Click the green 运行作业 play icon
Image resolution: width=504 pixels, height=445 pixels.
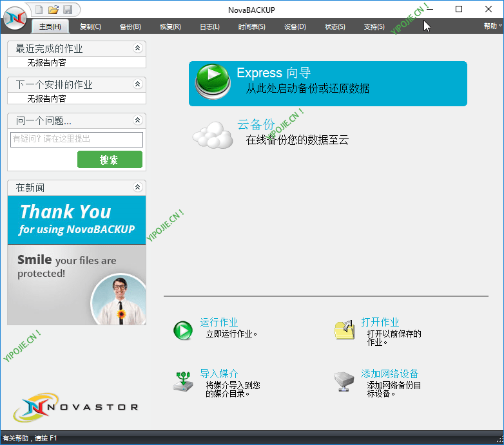pos(183,330)
